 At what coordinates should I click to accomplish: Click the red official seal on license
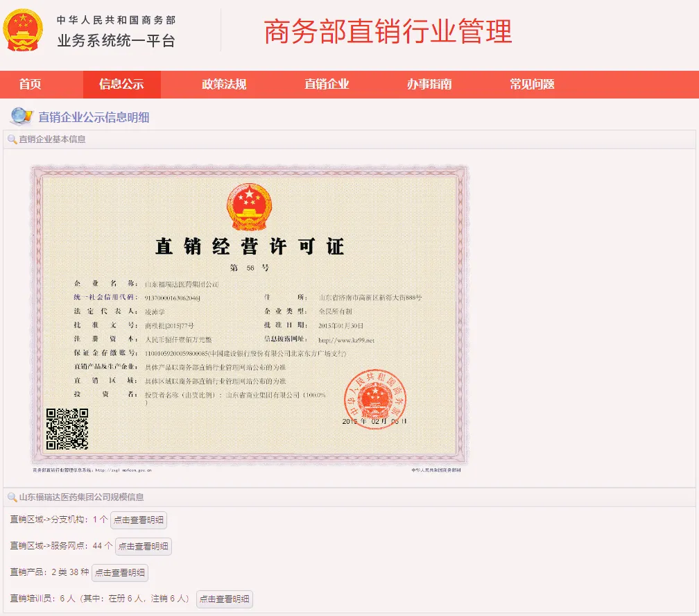pos(375,399)
